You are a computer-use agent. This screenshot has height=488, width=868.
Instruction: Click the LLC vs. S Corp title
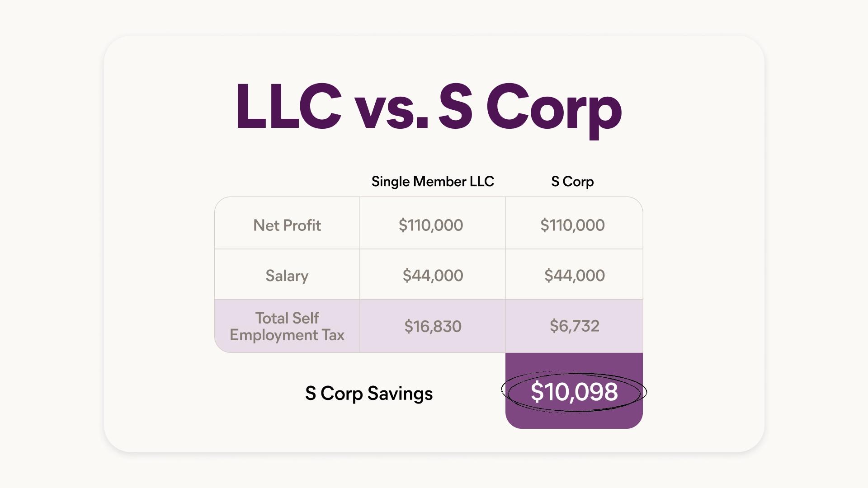(x=429, y=108)
